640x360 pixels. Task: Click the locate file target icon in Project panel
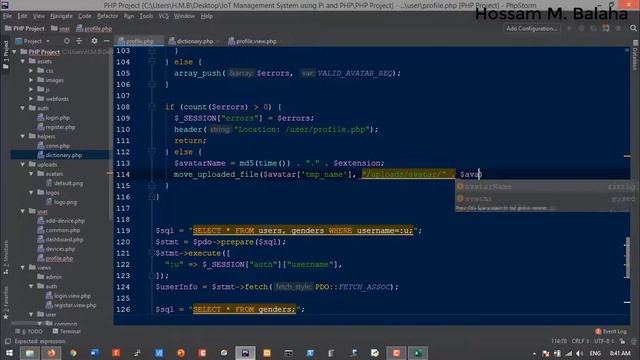coord(67,41)
